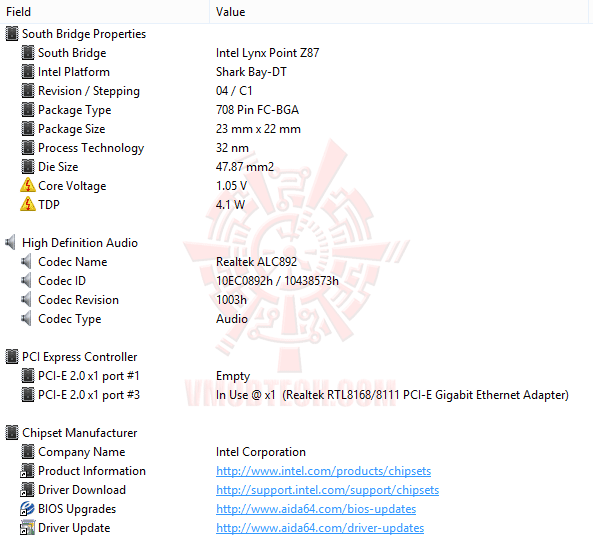The width and height of the screenshot is (593, 544).
Task: Select the 1003h codec revision value
Action: 231,300
